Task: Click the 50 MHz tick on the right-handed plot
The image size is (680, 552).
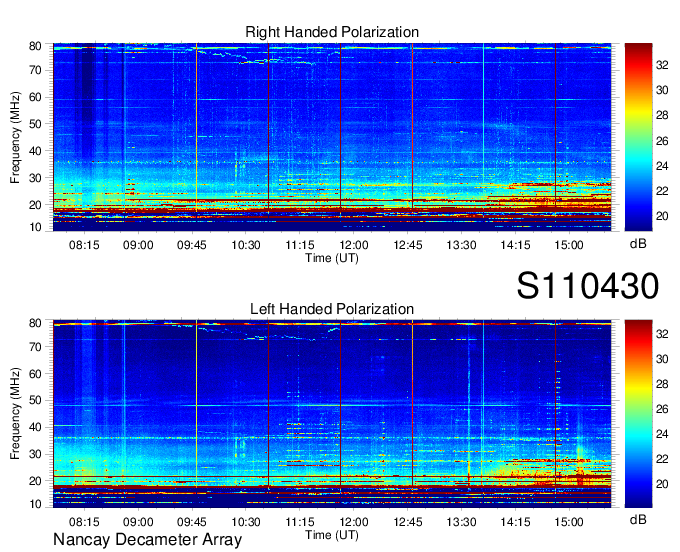Action: (35, 124)
